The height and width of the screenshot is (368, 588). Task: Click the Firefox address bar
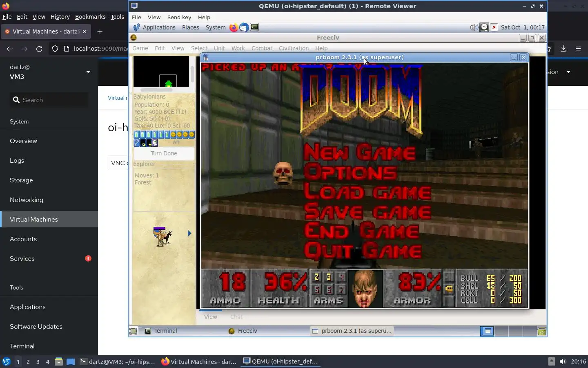[100, 49]
